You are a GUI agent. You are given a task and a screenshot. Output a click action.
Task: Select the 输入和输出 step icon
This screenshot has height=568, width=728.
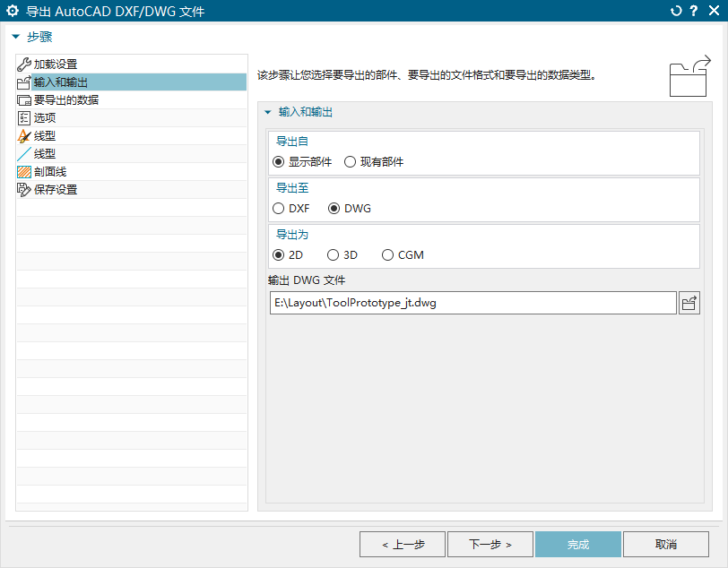pyautogui.click(x=24, y=82)
